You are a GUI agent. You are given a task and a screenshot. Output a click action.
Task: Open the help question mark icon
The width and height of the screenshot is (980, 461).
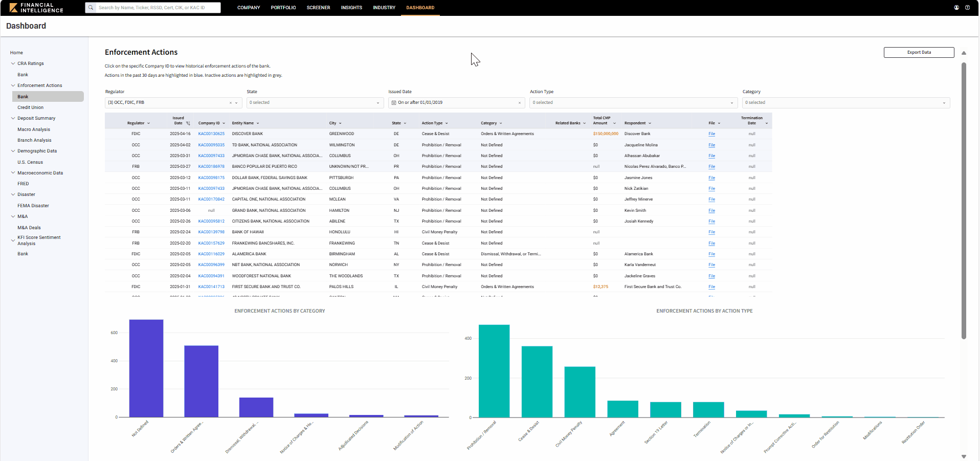[967, 8]
